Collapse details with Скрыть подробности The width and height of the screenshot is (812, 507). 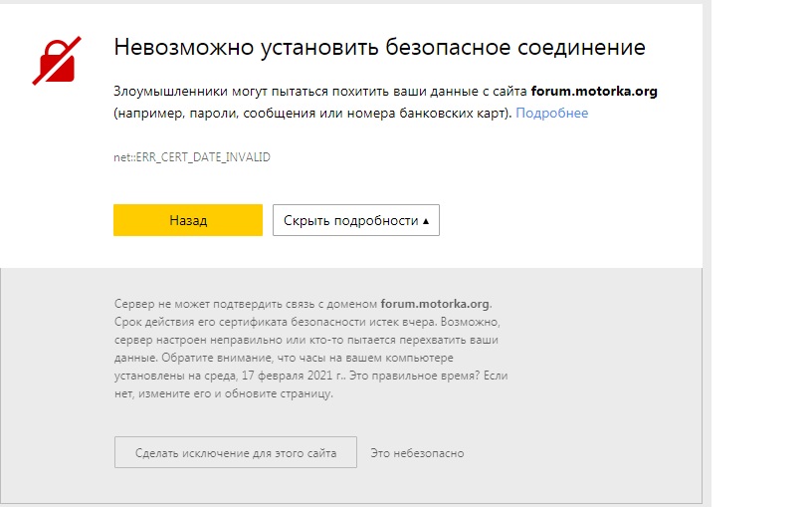350,220
